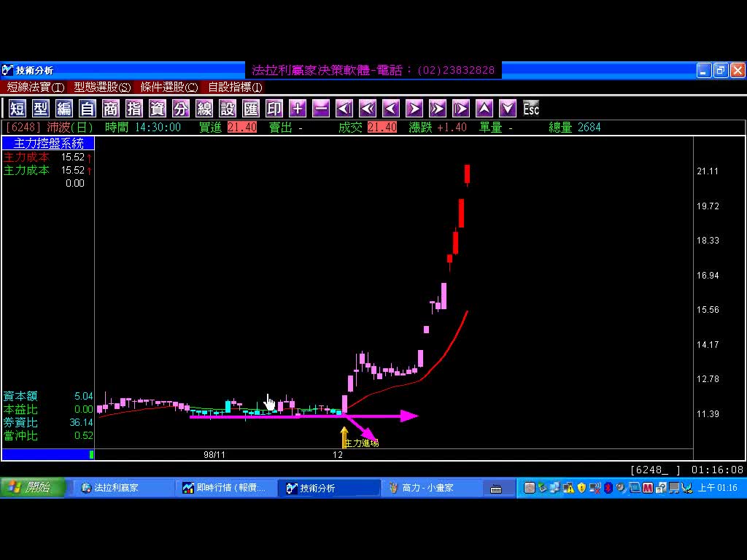Click the 資 toolbar icon
The image size is (747, 560).
point(158,109)
